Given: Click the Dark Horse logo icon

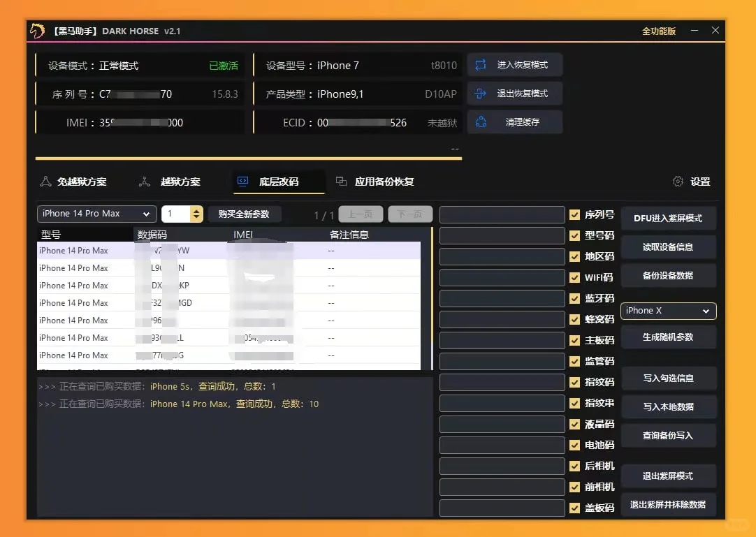Looking at the screenshot, I should tap(38, 31).
